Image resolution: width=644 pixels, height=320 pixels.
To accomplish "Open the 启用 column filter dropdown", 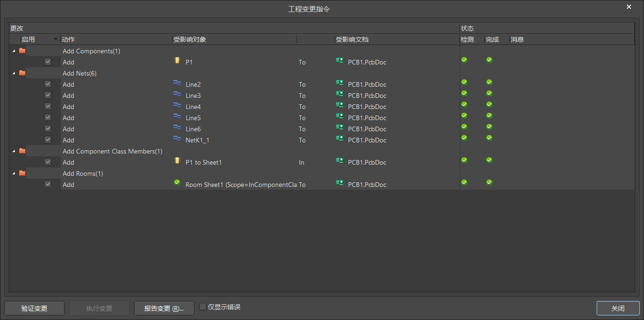I will pyautogui.click(x=55, y=39).
